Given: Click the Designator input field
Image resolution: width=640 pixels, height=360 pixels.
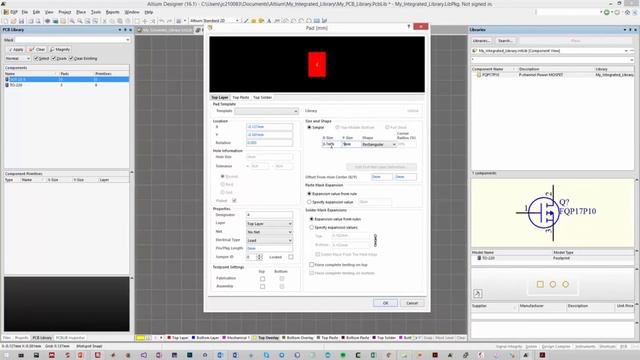Looking at the screenshot, I should (x=269, y=215).
